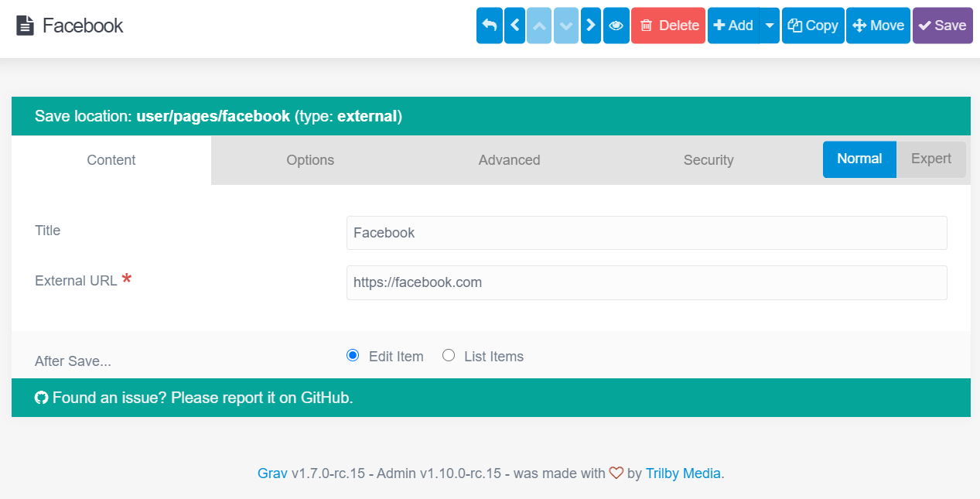Screen dimensions: 980x499
Task: Switch to the Content tab
Action: coord(111,160)
